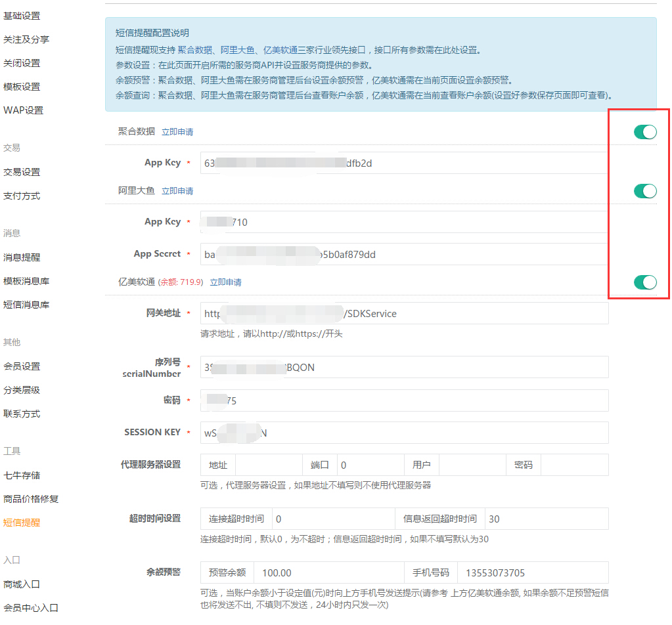672x625 pixels.
Task: Toggle the 亿美软通 switch
Action: 644,282
